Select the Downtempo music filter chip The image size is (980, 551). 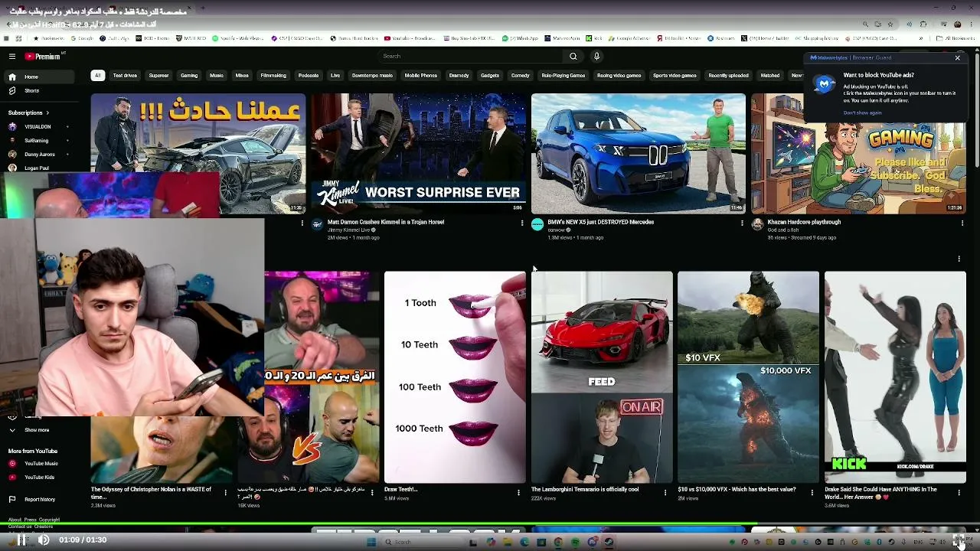point(372,75)
